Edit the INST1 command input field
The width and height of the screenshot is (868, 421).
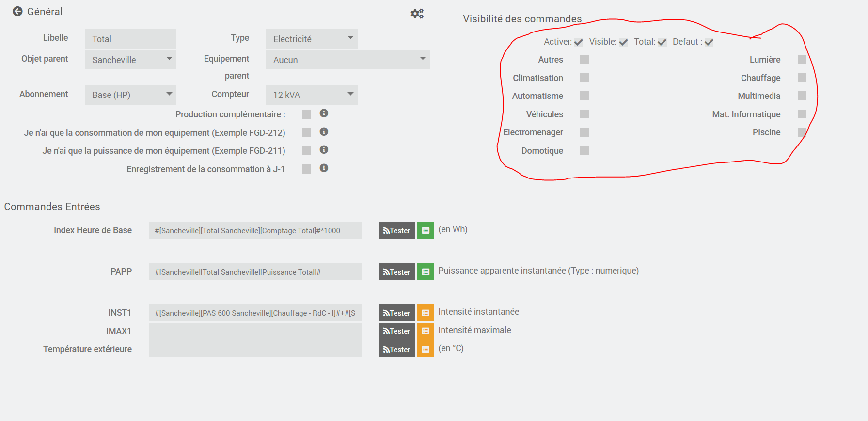[255, 313]
